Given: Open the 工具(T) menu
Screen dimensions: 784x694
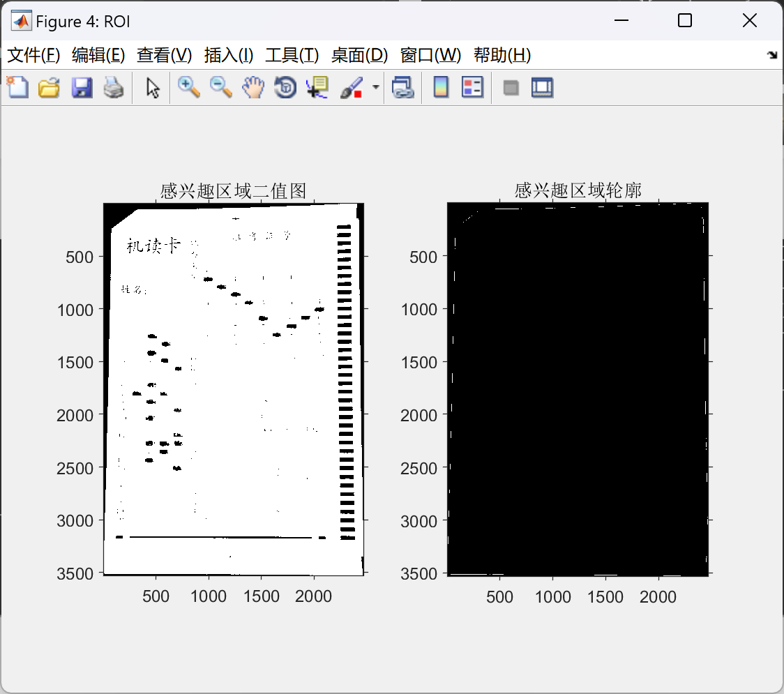Looking at the screenshot, I should [x=292, y=55].
